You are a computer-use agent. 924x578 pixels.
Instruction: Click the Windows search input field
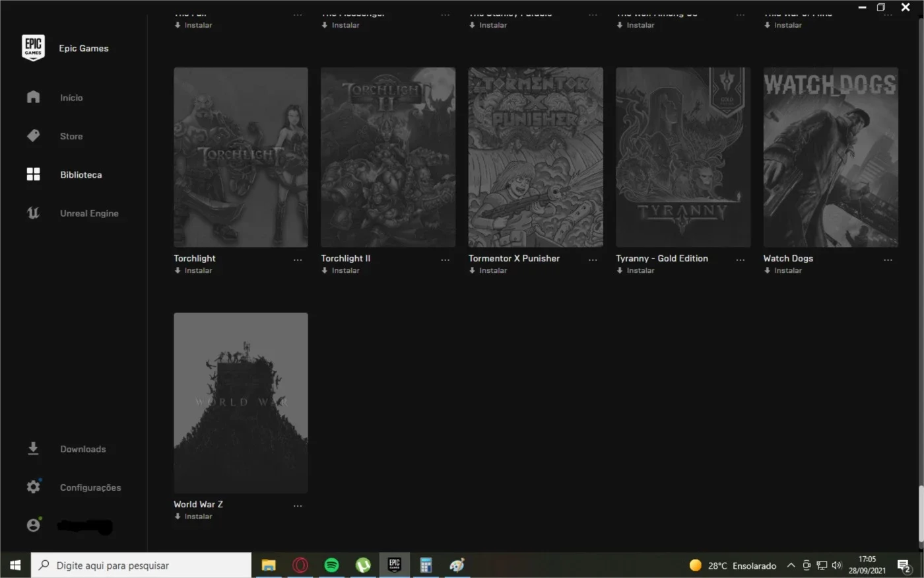pos(141,565)
